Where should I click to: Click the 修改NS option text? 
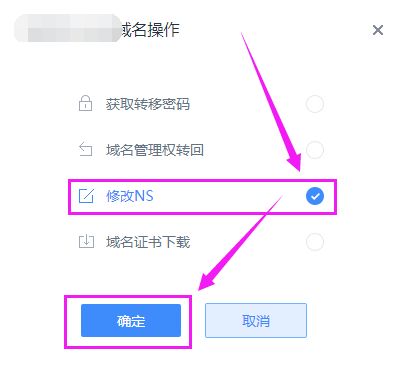point(130,196)
